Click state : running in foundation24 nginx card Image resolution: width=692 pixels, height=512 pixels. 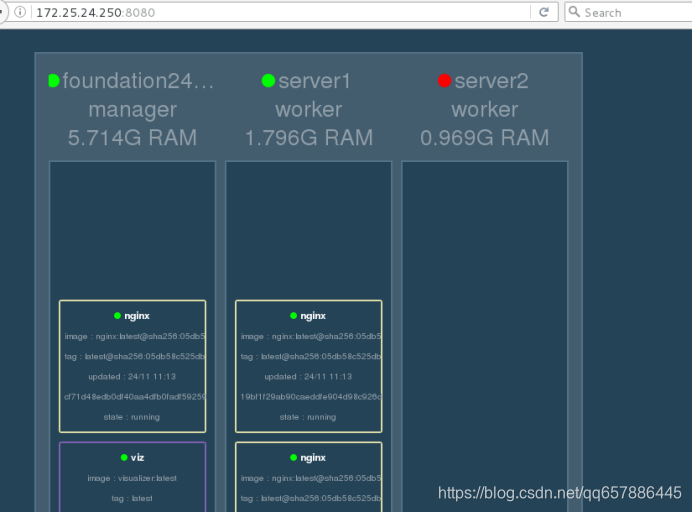132,417
